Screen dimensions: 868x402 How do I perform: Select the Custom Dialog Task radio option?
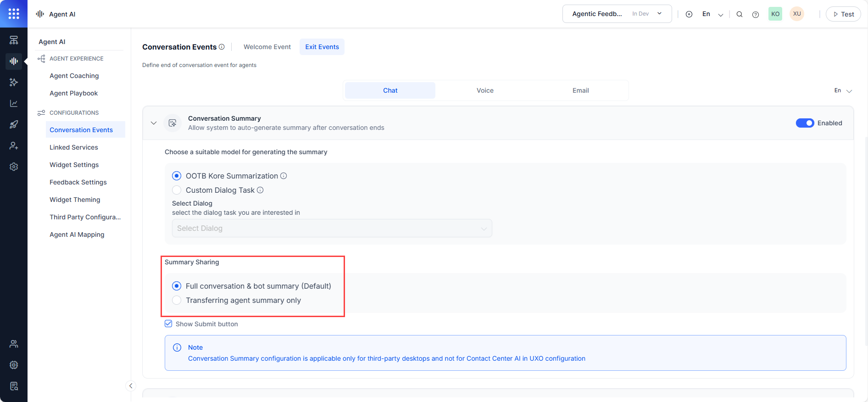177,190
